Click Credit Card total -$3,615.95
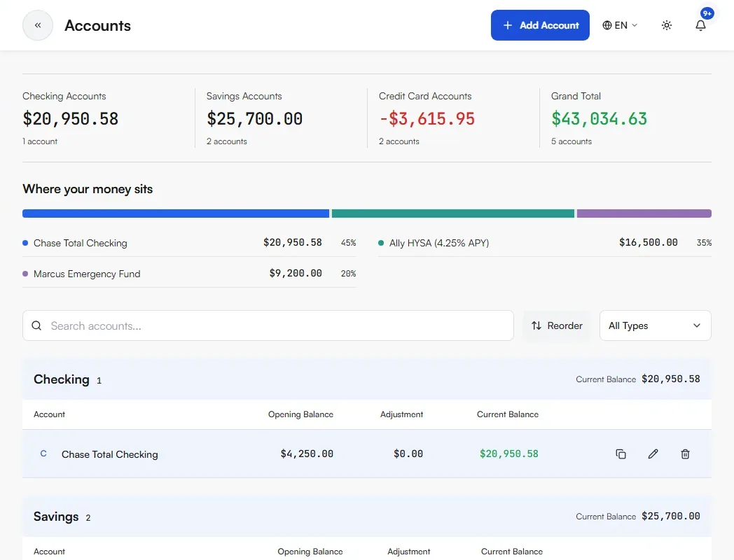This screenshot has width=734, height=560. tap(427, 119)
